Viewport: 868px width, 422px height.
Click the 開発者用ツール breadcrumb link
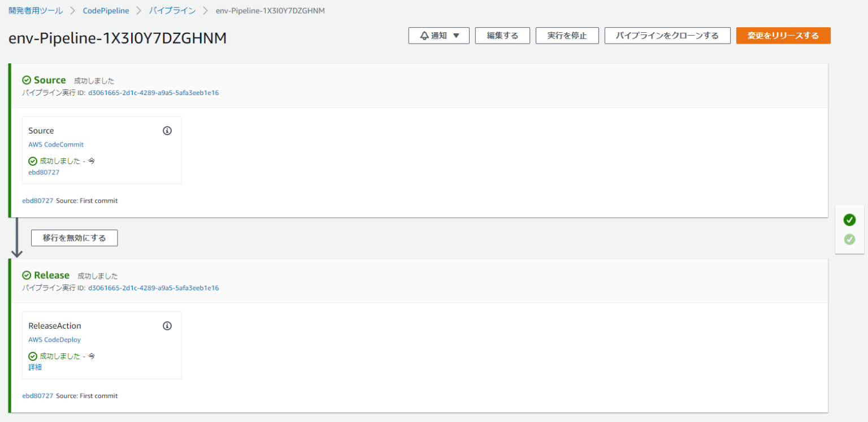[36, 10]
